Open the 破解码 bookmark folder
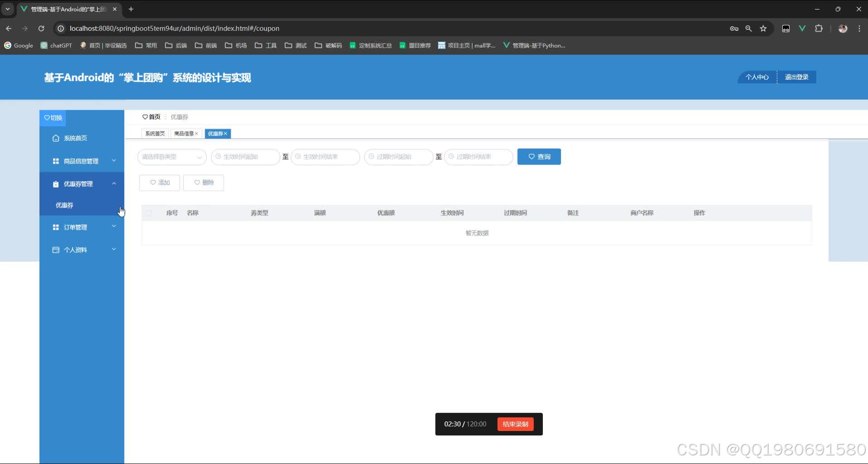Screen dimensions: 868x464 point(328,45)
